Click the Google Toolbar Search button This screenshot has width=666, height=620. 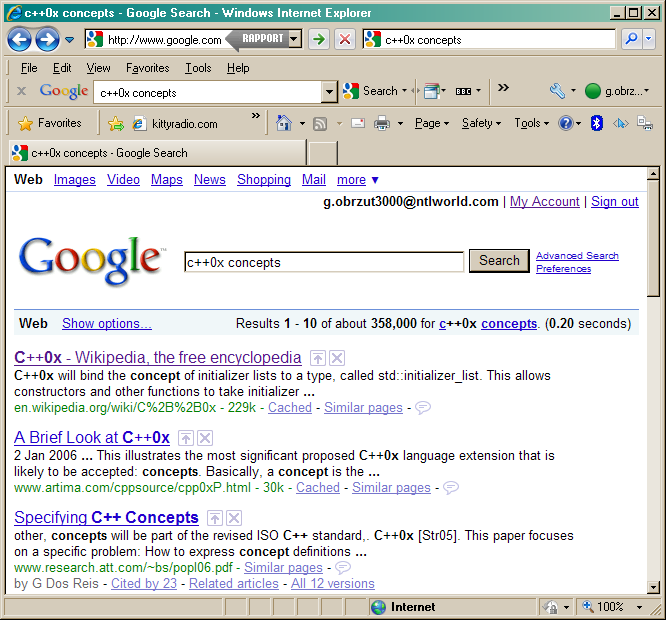coord(370,91)
